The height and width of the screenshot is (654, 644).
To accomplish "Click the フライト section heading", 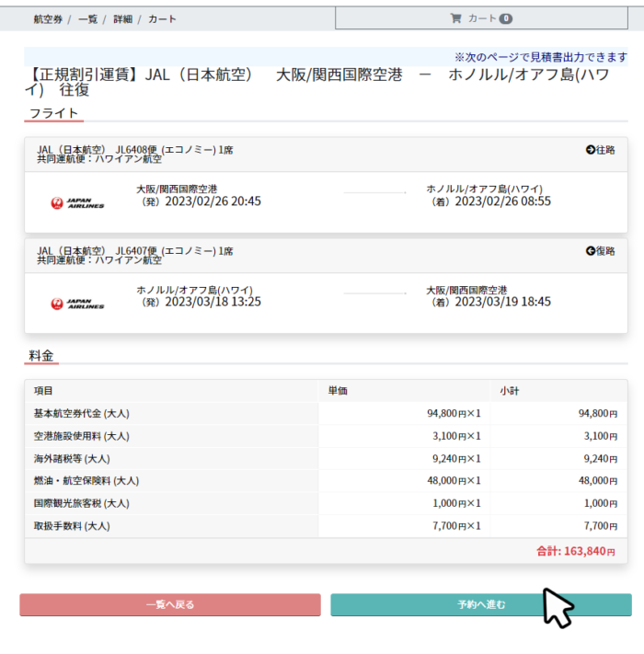I will coord(54,113).
